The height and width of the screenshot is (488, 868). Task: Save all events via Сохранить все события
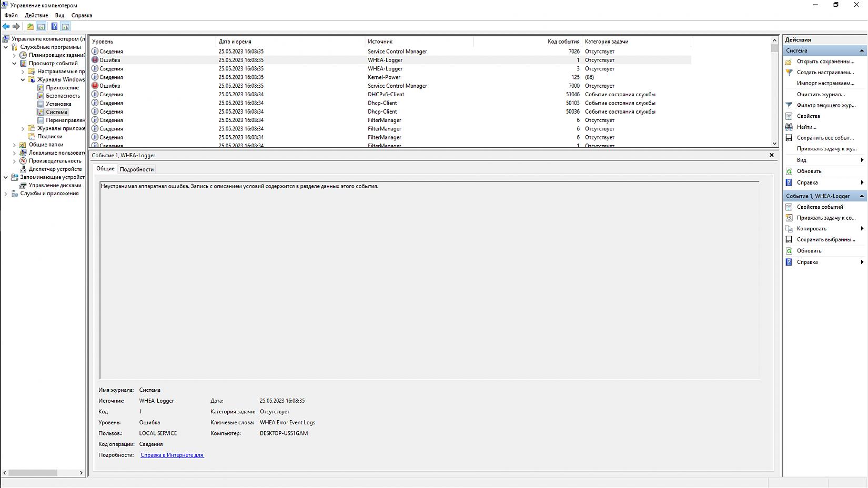point(825,138)
